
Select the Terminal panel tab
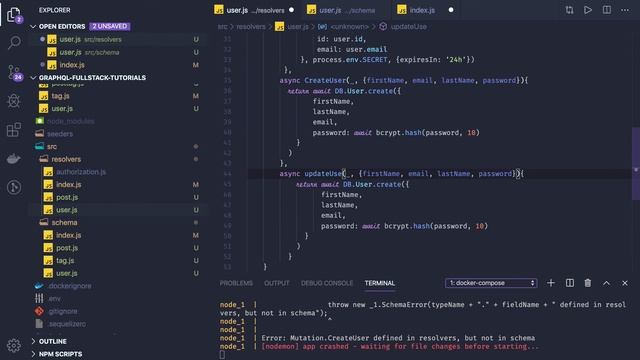[380, 283]
